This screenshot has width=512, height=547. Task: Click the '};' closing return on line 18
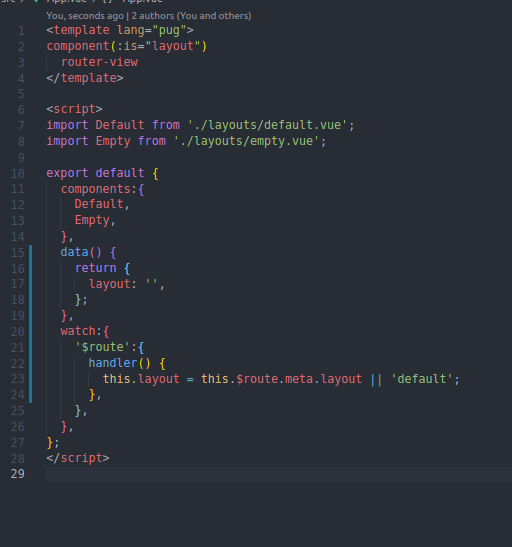81,300
